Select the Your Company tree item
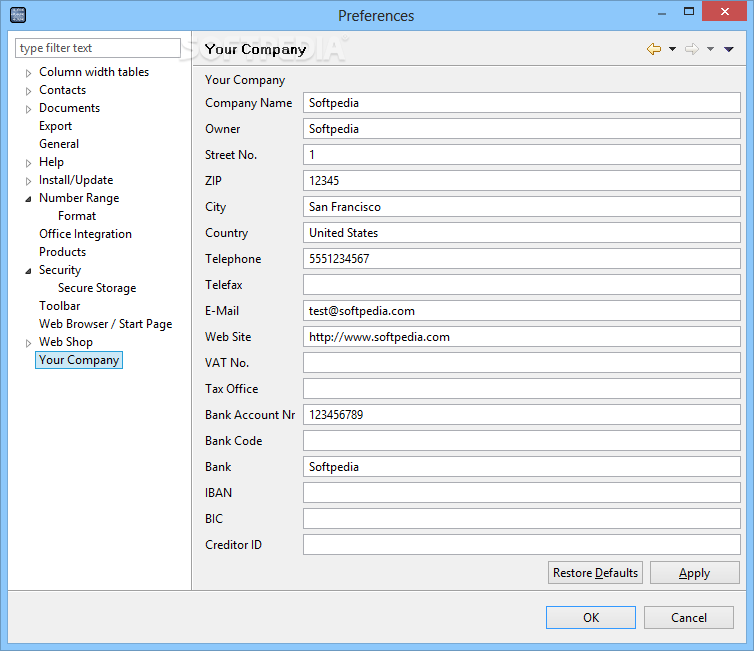This screenshot has width=754, height=651. coord(79,360)
